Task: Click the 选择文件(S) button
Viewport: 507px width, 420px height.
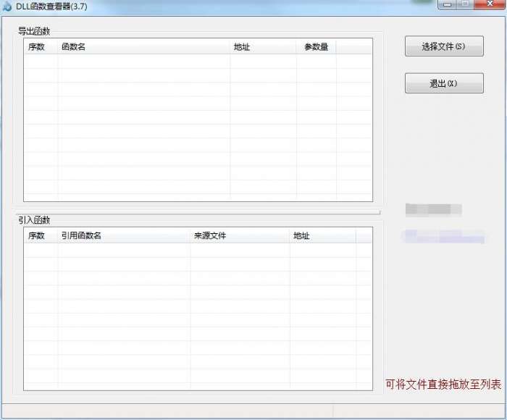Action: click(444, 46)
